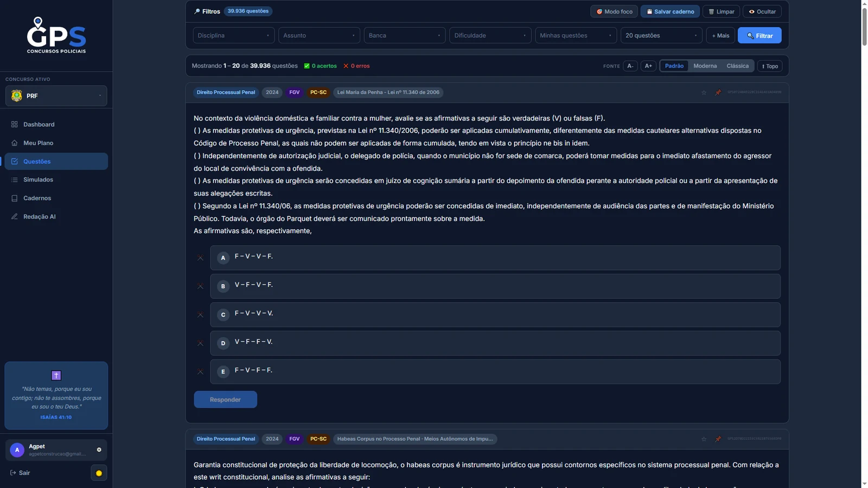Viewport: 868px width, 488px height.
Task: Open the Assunto filter dropdown
Action: [x=319, y=35]
